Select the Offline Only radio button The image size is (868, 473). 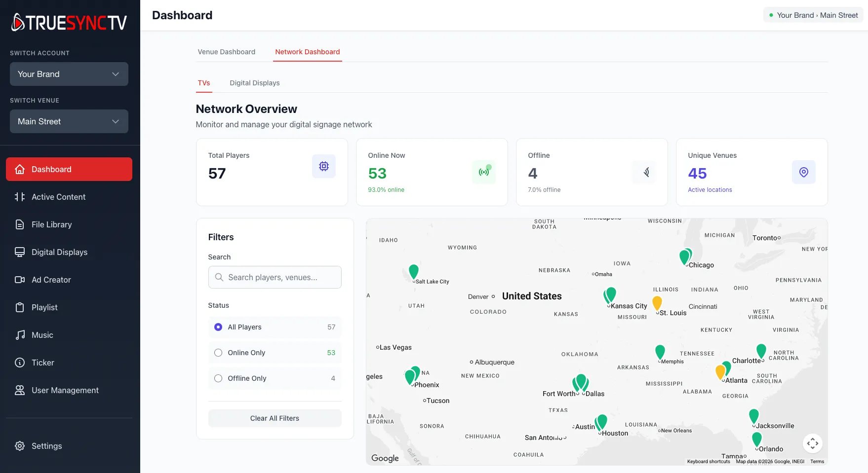click(218, 378)
